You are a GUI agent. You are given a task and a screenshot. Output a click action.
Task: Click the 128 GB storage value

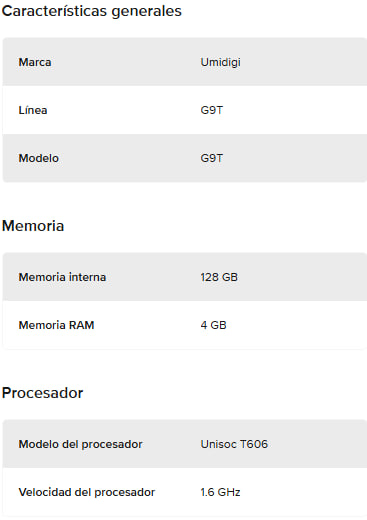(219, 277)
